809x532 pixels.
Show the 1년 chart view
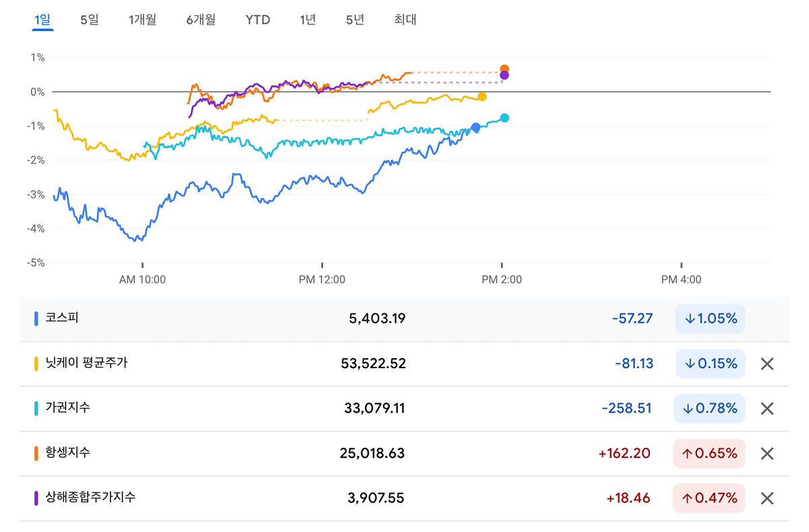pyautogui.click(x=307, y=20)
